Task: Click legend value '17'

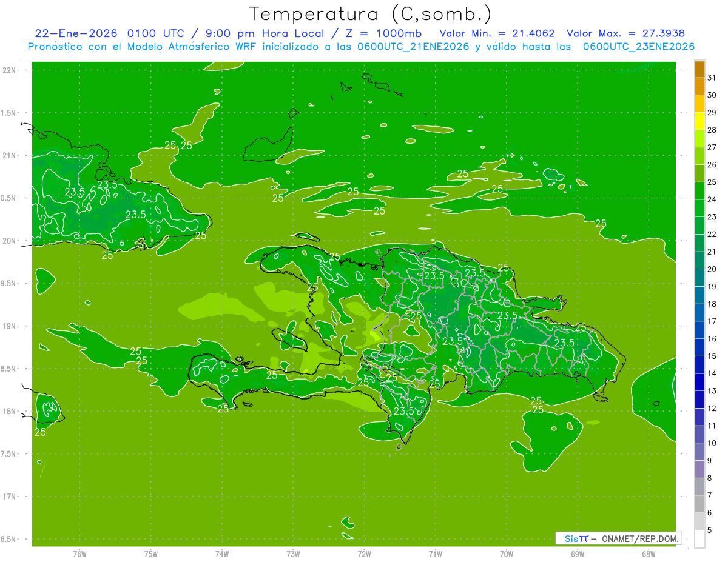Action: [712, 321]
